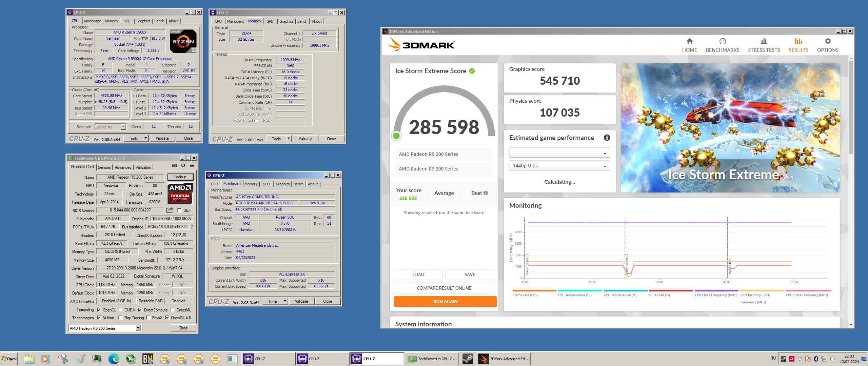Click Validate in CPU-Z Memory window
Image resolution: width=868 pixels, height=366 pixels.
point(305,139)
